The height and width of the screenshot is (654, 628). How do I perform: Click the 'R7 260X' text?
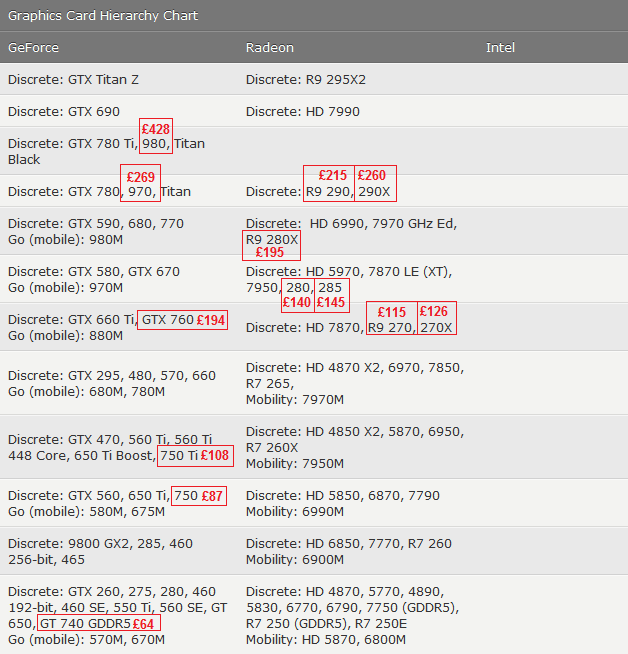pyautogui.click(x=272, y=447)
